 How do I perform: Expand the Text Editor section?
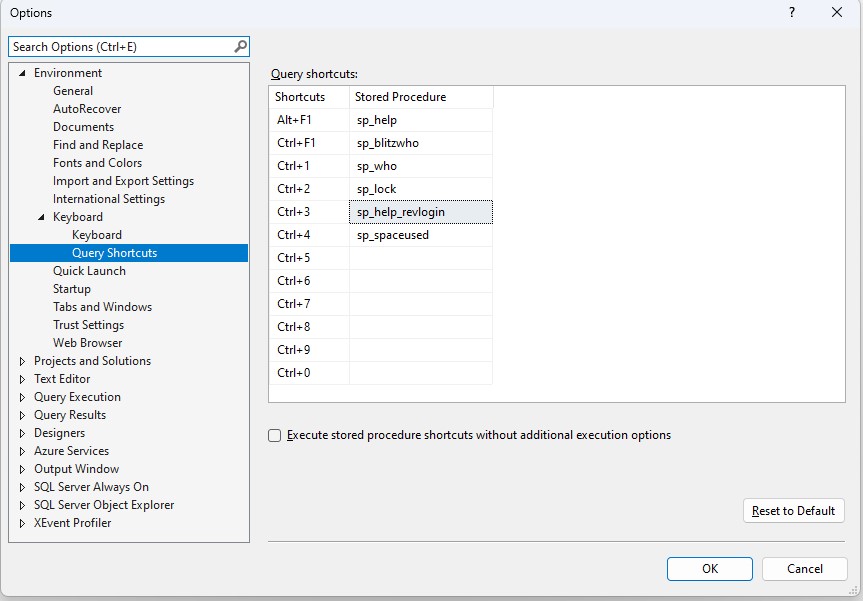coord(22,378)
